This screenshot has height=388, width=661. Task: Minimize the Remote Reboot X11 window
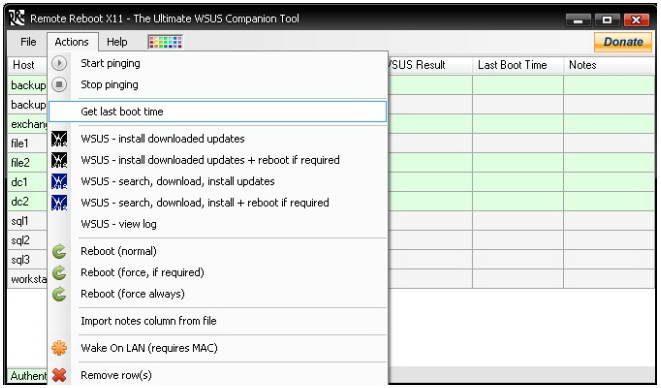(x=578, y=19)
